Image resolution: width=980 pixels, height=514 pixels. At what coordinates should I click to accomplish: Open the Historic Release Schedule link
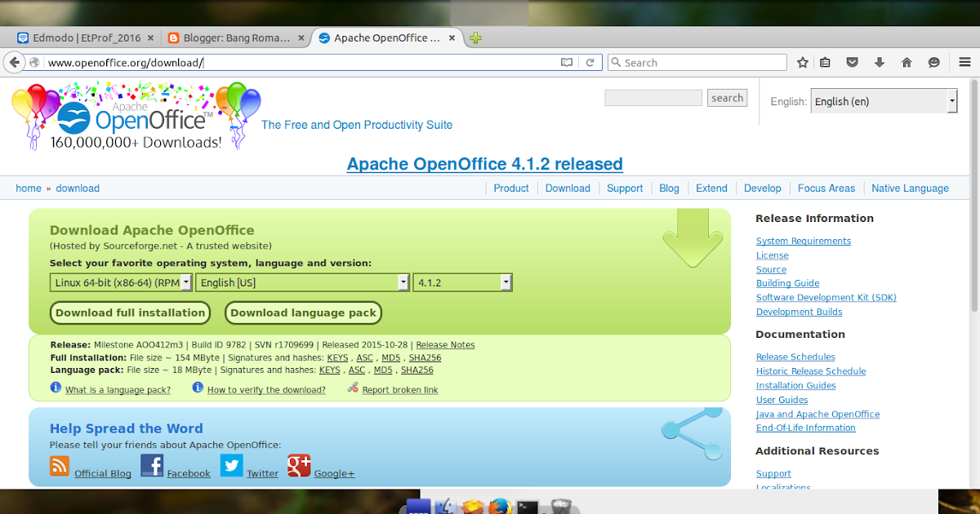[x=811, y=371]
